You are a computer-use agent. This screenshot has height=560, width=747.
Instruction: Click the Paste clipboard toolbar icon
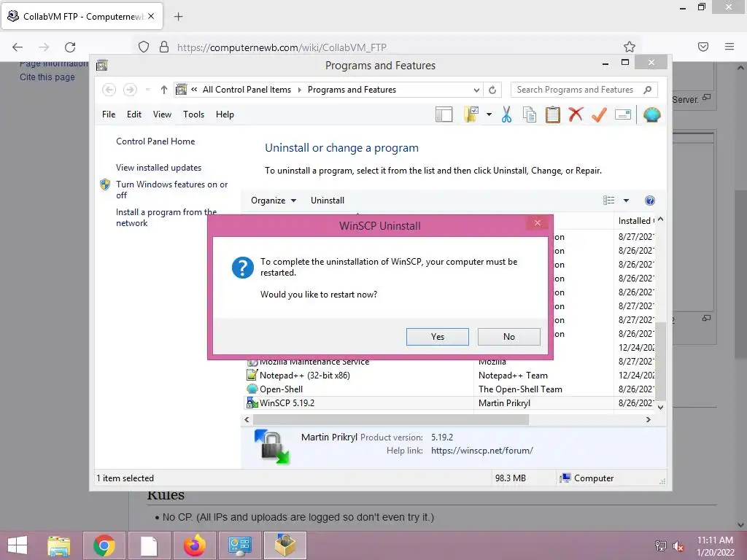(x=553, y=114)
